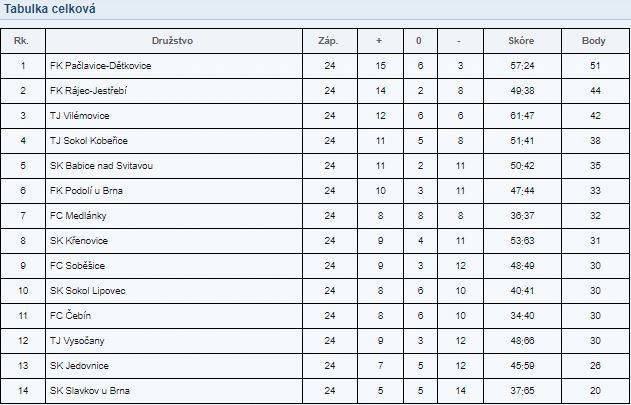Open FC Medlánky team entry
Viewport: 631px width, 405px height.
coord(78,216)
